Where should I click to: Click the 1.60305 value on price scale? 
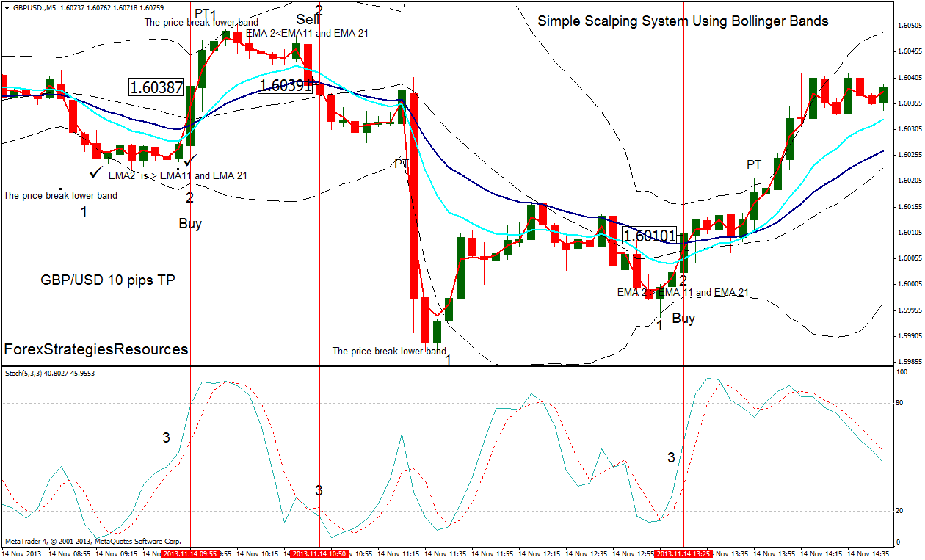[x=910, y=129]
